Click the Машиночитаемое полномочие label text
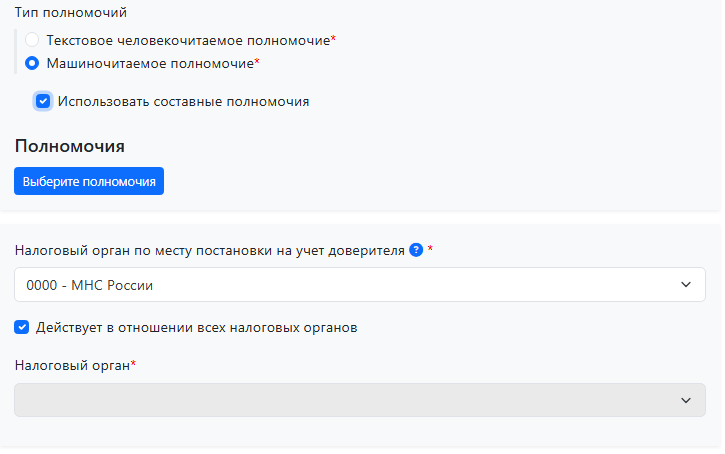 pyautogui.click(x=149, y=63)
